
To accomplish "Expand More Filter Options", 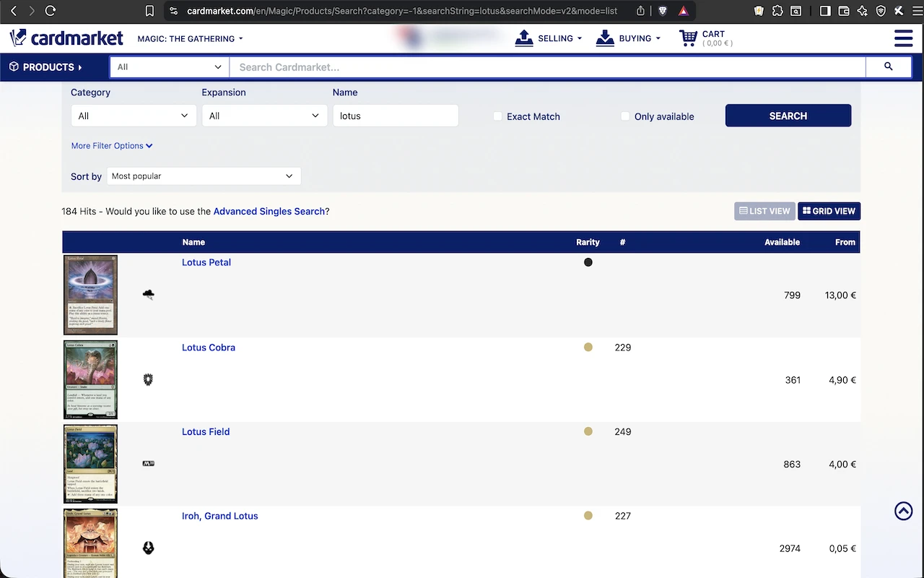I will (x=111, y=145).
